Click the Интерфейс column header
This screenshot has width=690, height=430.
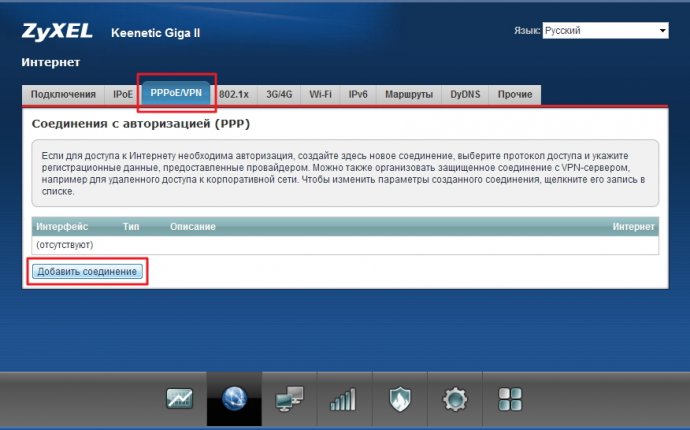pyautogui.click(x=62, y=227)
